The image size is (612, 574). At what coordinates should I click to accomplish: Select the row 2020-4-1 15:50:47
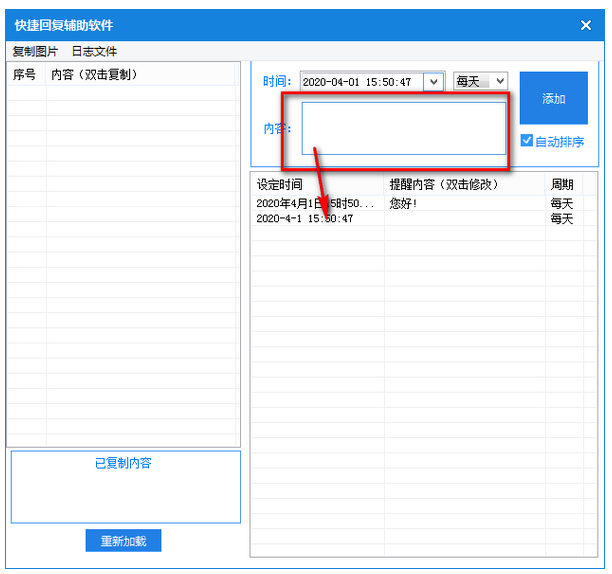(x=424, y=219)
